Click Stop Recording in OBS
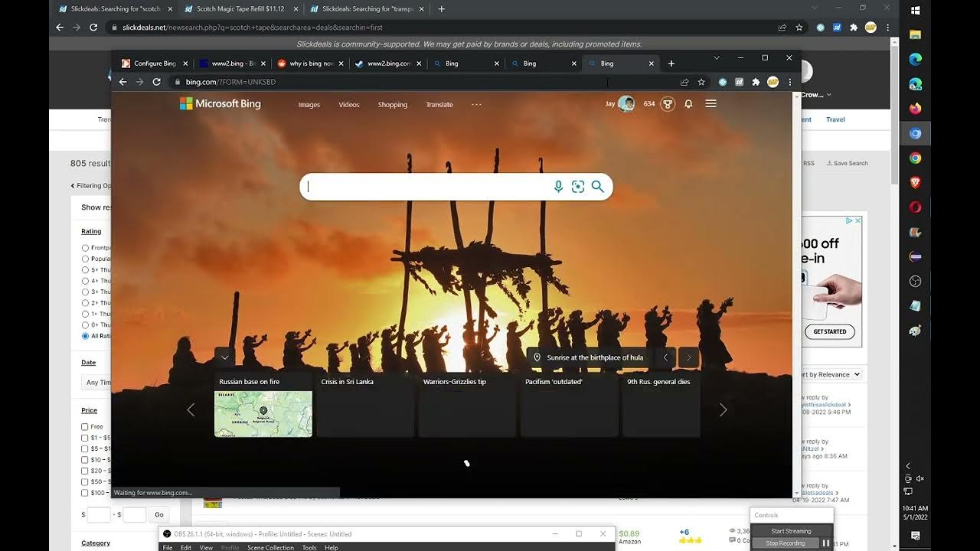The width and height of the screenshot is (980, 551). tap(786, 543)
